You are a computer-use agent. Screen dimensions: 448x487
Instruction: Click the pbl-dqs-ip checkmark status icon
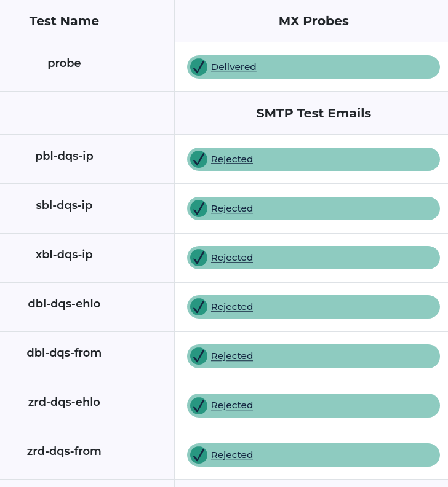[x=198, y=159]
